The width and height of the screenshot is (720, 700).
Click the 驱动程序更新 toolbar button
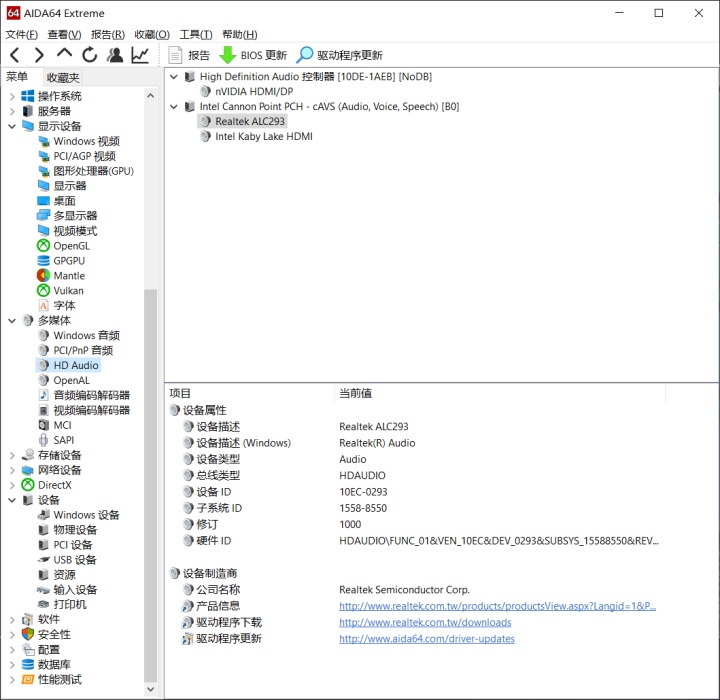(339, 55)
